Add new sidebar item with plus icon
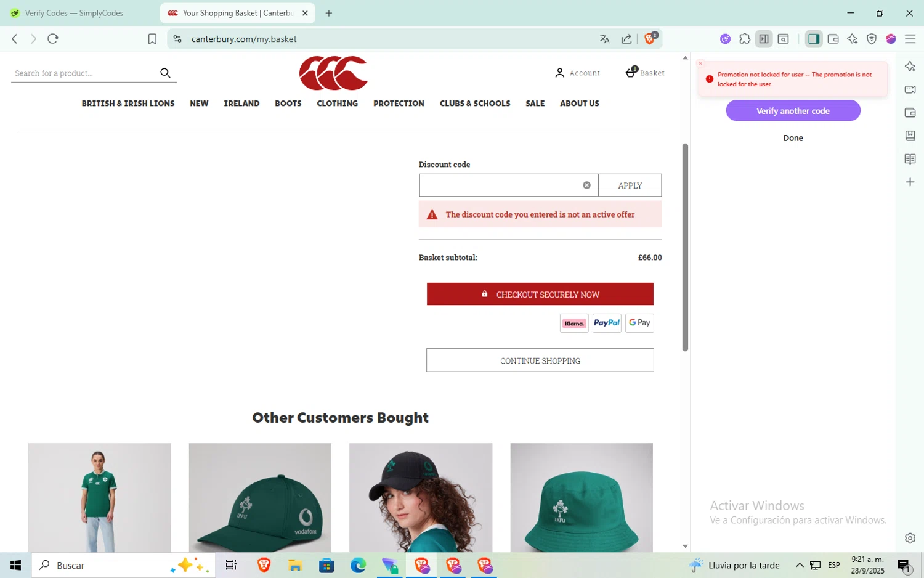The width and height of the screenshot is (924, 578). click(x=910, y=182)
